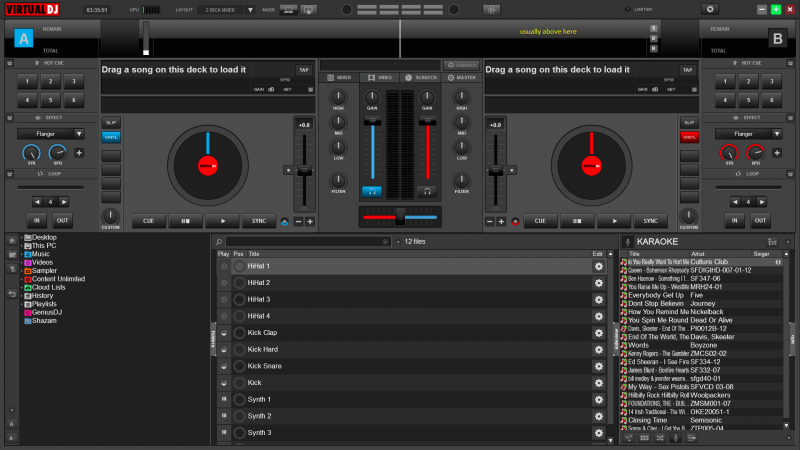Set loop IN on the left deck
The image size is (800, 450).
[x=37, y=220]
